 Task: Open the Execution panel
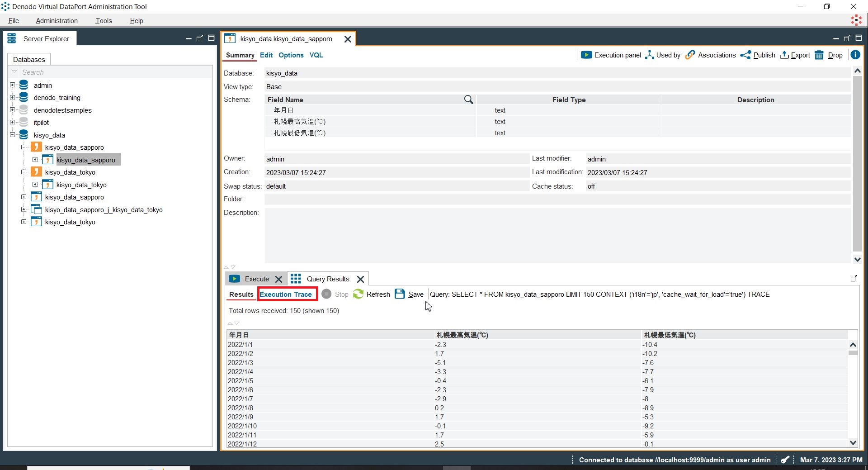(611, 55)
